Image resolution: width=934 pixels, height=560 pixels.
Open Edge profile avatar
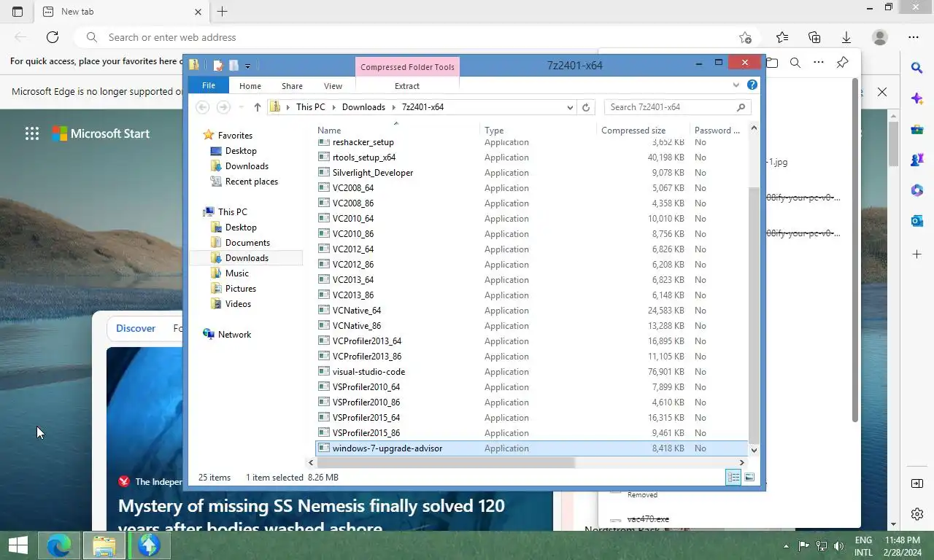point(880,37)
